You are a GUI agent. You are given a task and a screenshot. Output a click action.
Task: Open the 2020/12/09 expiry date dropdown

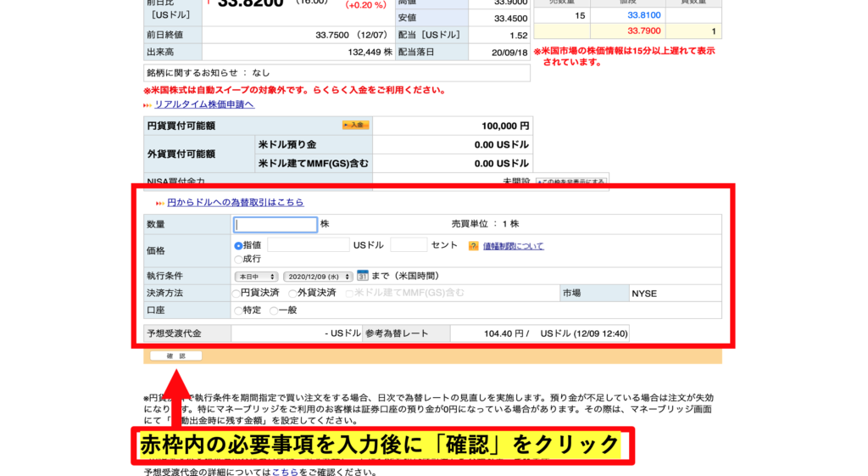(318, 276)
